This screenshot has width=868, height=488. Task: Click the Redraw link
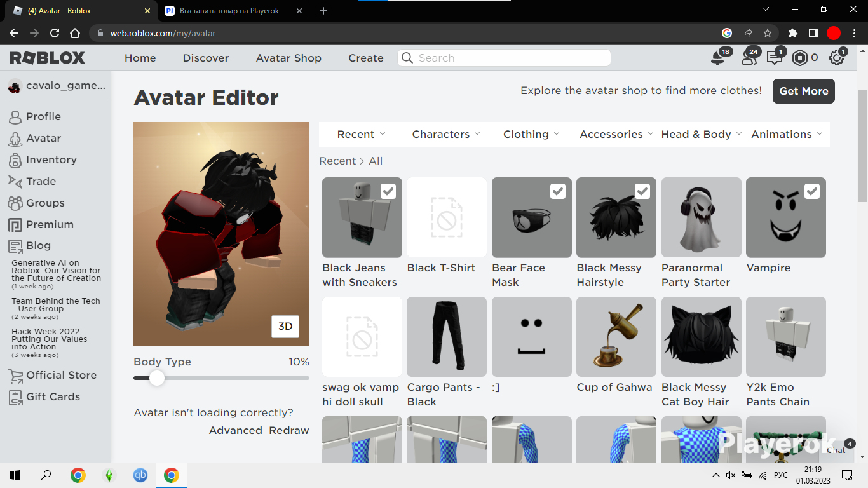click(289, 430)
